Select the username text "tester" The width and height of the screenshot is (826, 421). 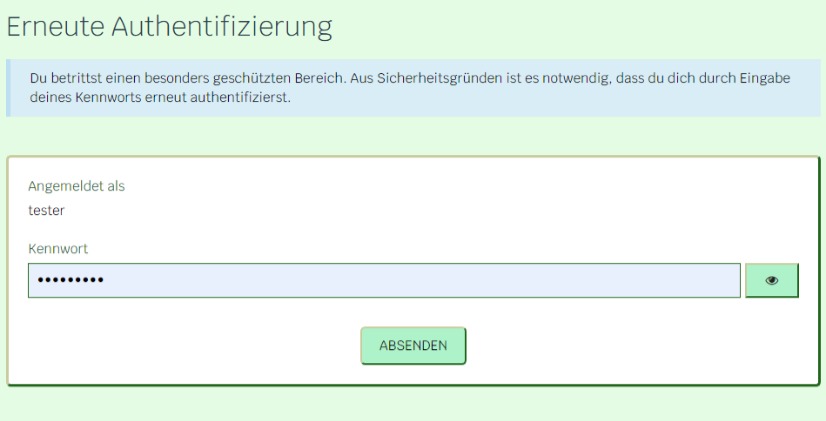coord(46,210)
